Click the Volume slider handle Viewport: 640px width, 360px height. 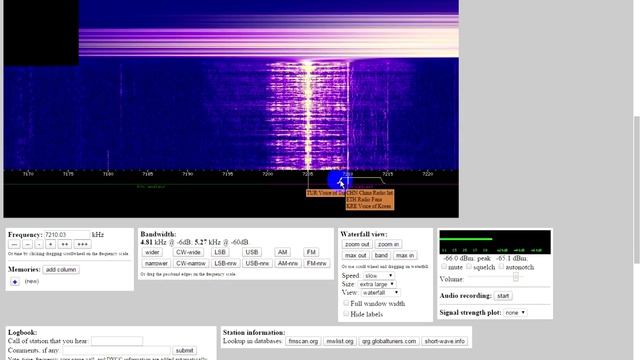(x=516, y=277)
